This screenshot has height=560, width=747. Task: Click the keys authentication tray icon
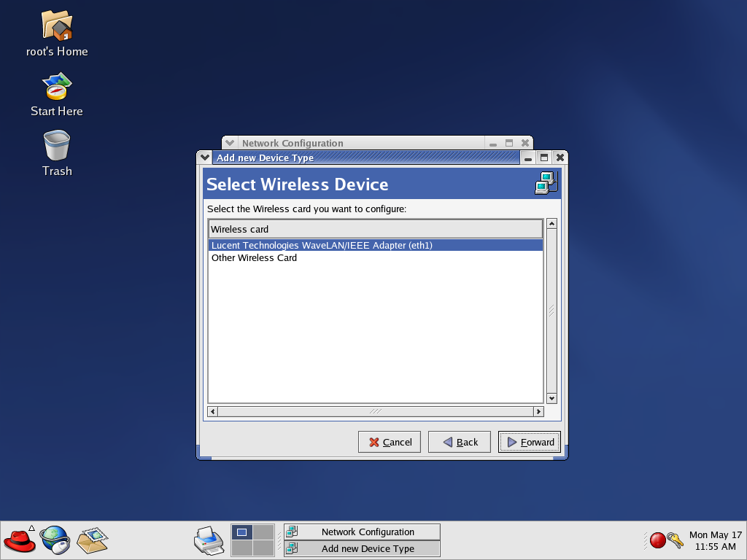675,540
